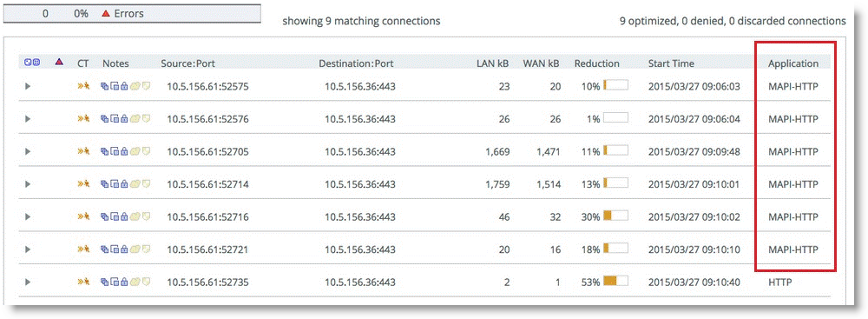Sort by the Source:Port column header

[187, 63]
